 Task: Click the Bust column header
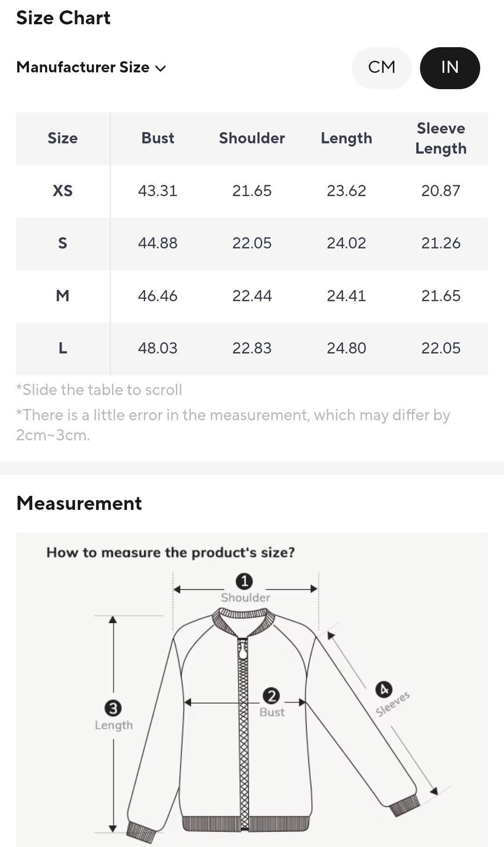[x=158, y=138]
